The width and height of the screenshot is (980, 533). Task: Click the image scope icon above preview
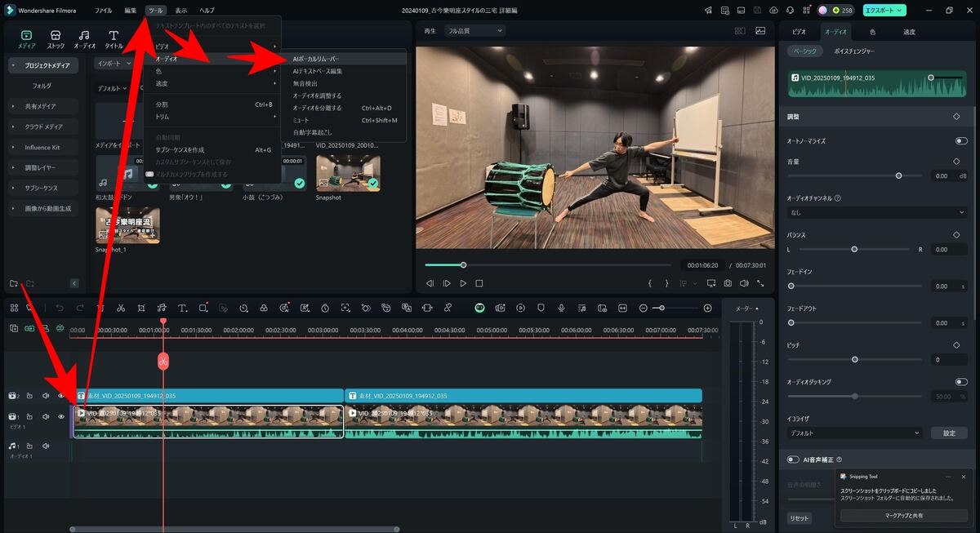tap(760, 30)
